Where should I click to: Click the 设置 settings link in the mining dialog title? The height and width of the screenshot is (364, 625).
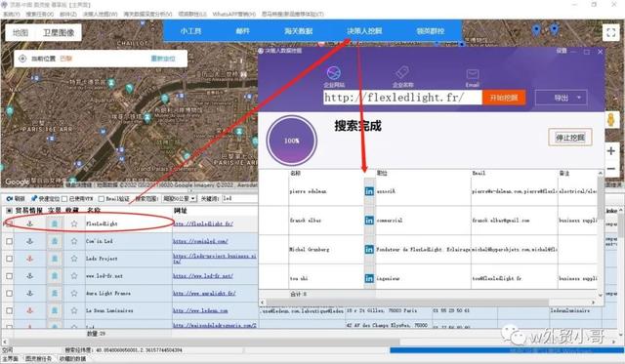[562, 51]
